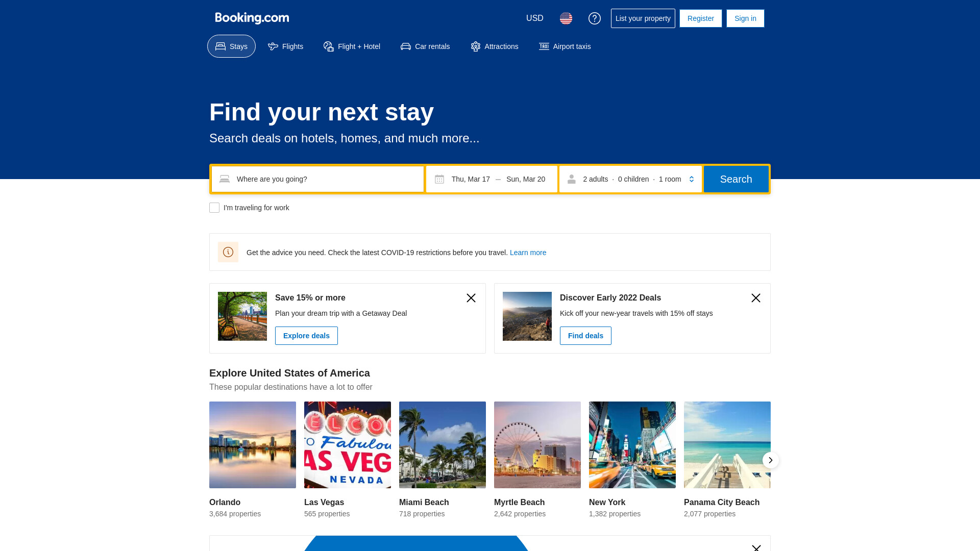Click the bed icon in destination field
980x551 pixels.
[x=225, y=179]
